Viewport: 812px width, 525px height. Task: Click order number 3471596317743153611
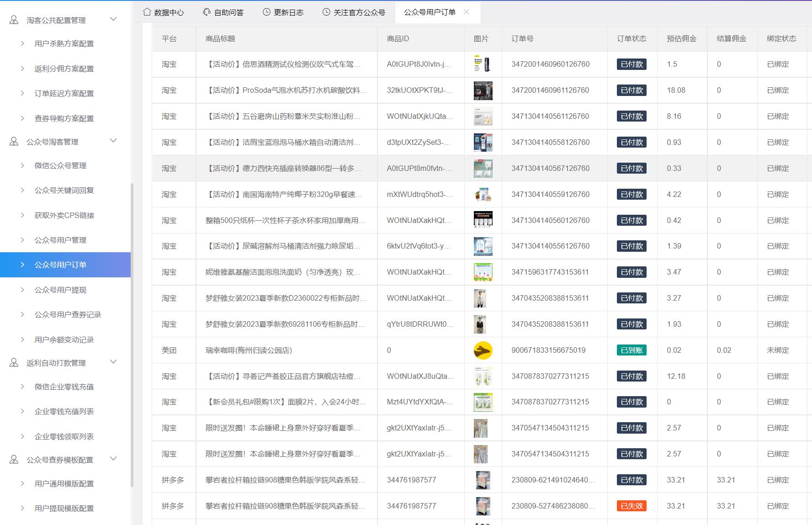pos(550,272)
